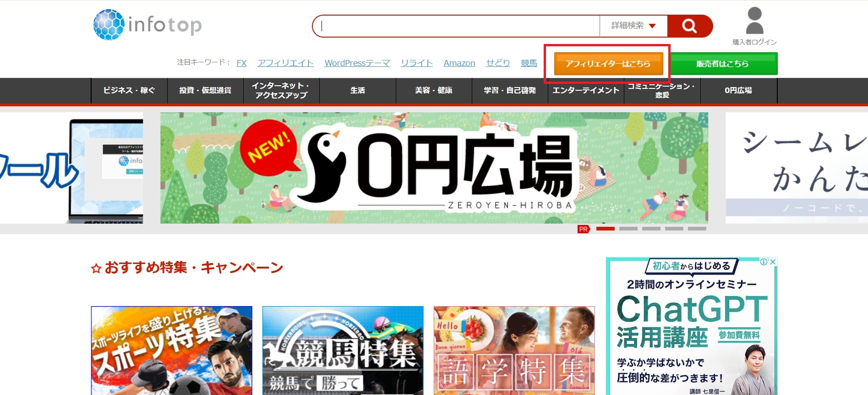Open the 詳細検索 dropdown
Image resolution: width=868 pixels, height=395 pixels.
[x=633, y=26]
